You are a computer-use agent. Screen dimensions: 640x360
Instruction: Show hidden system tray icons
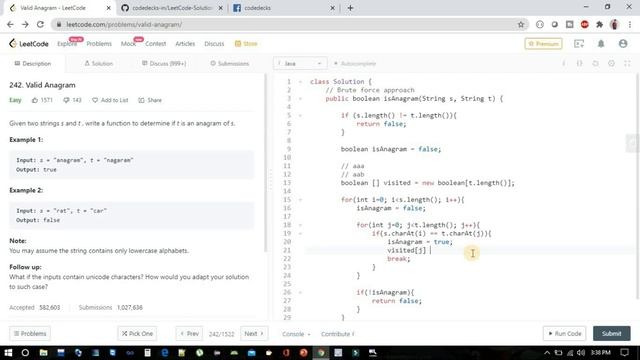[x=547, y=353]
